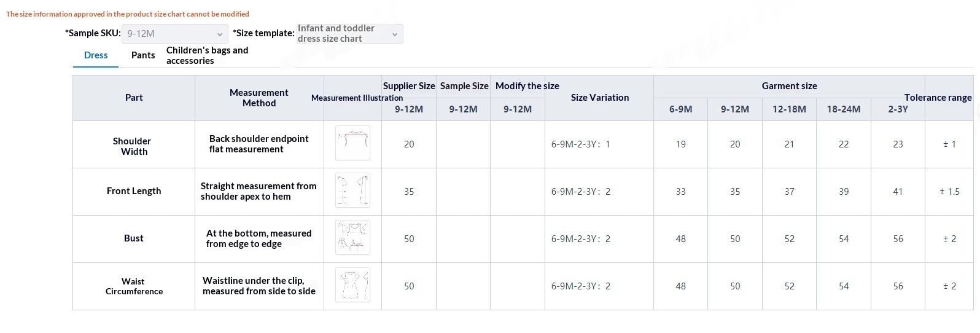Click the Measurement Method column header

pos(259,98)
